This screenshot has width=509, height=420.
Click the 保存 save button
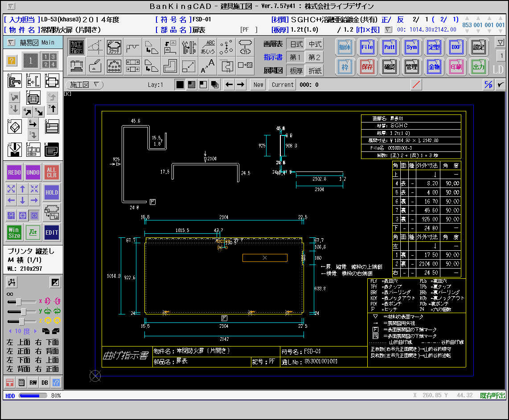(x=367, y=67)
